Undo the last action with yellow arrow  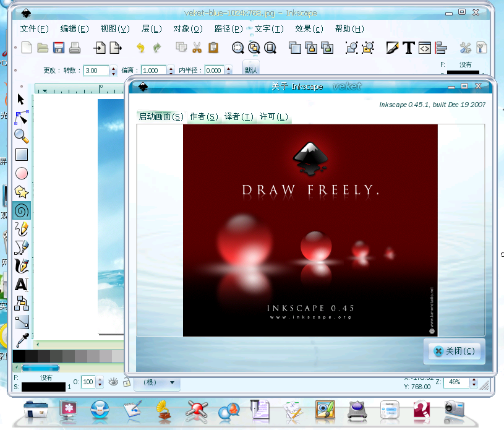click(x=140, y=48)
